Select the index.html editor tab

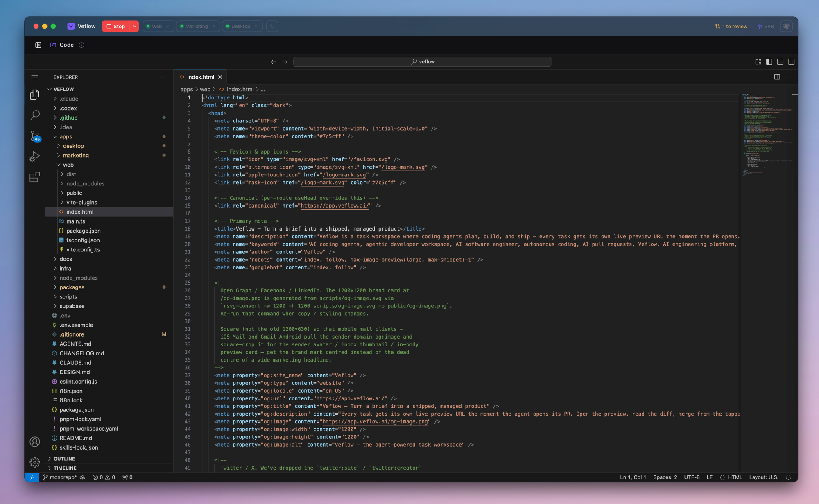[200, 77]
